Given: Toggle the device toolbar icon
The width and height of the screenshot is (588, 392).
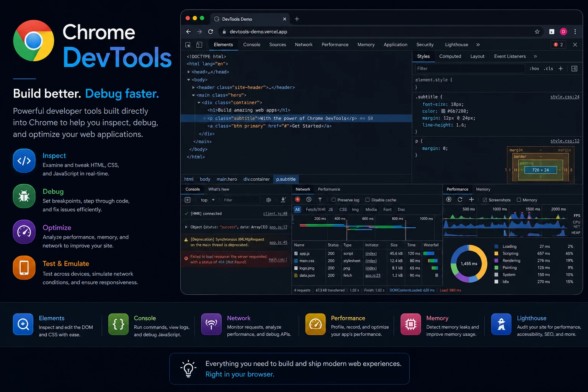Looking at the screenshot, I should [199, 45].
